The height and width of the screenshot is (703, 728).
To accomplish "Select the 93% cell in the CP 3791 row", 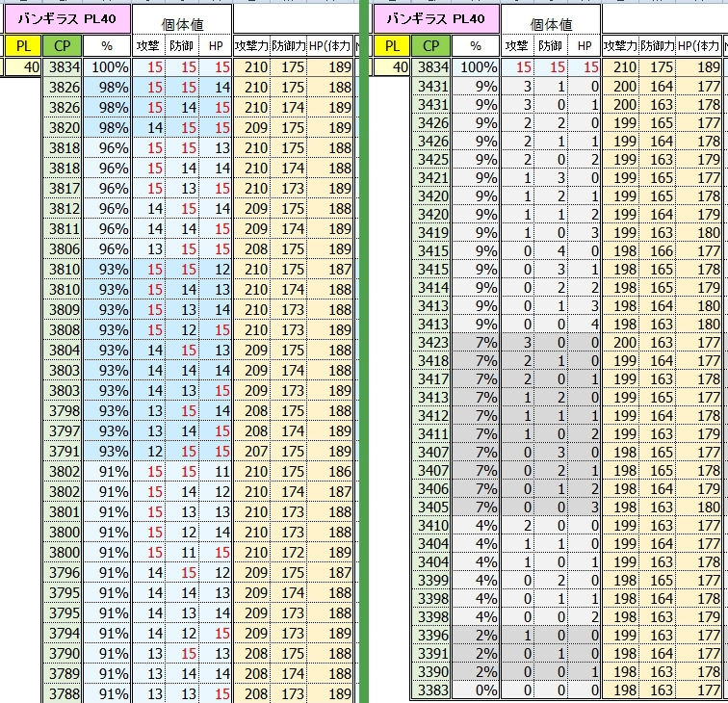I will tap(107, 452).
